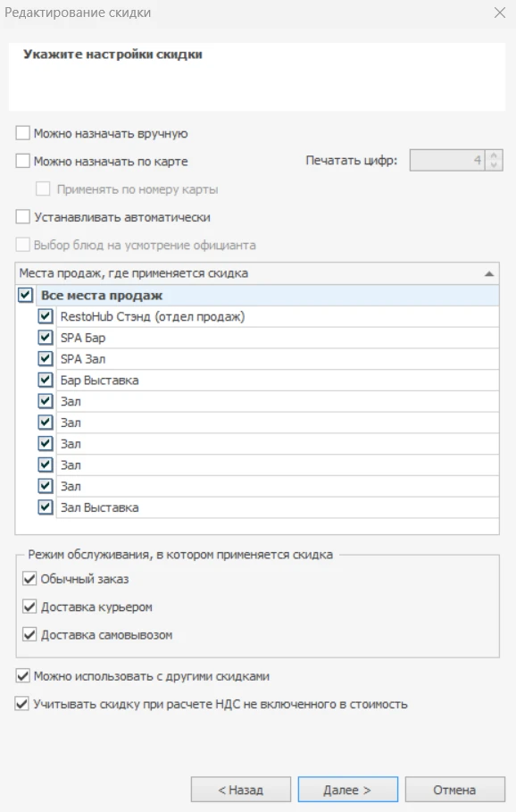
Task: Turn on 'Устанавливать автоматически' checkbox
Action: 23,217
